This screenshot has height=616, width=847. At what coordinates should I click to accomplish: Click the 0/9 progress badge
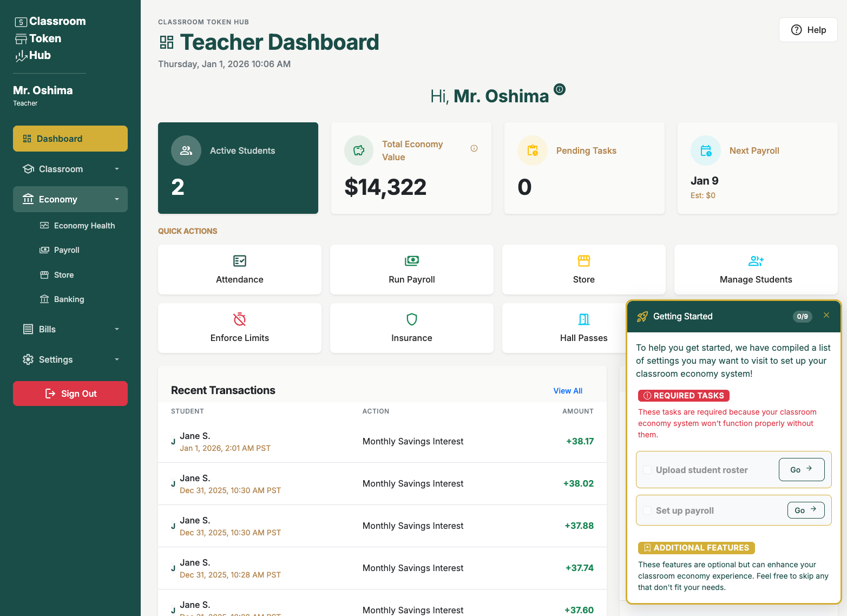[x=802, y=317]
